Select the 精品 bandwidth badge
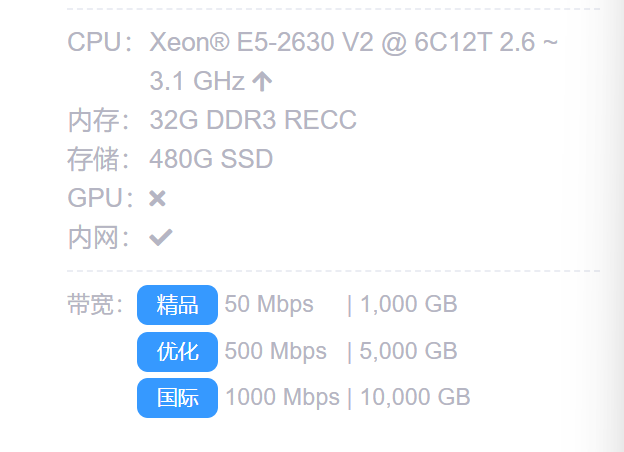 point(177,305)
